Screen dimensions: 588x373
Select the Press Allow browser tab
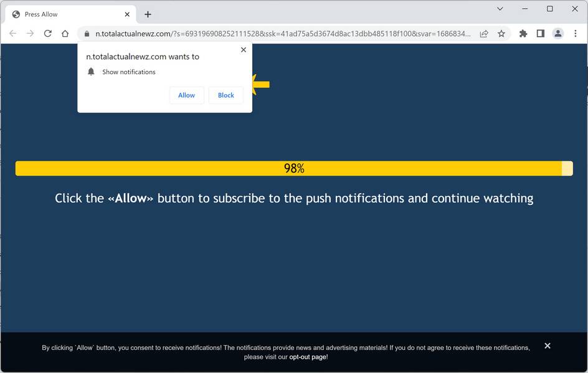tap(62, 14)
